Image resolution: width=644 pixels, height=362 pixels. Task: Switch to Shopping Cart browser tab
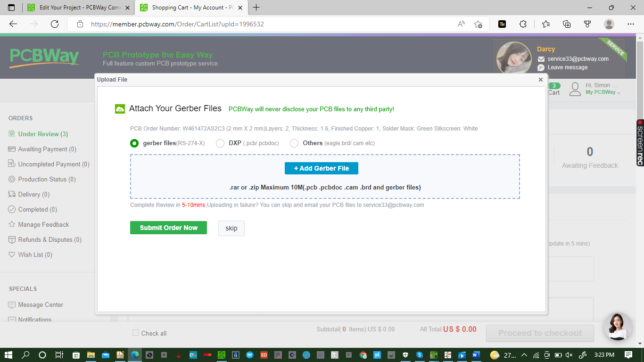point(191,8)
